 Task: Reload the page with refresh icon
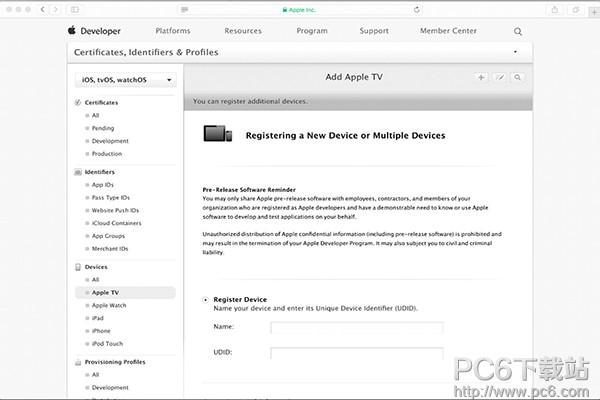[x=417, y=10]
